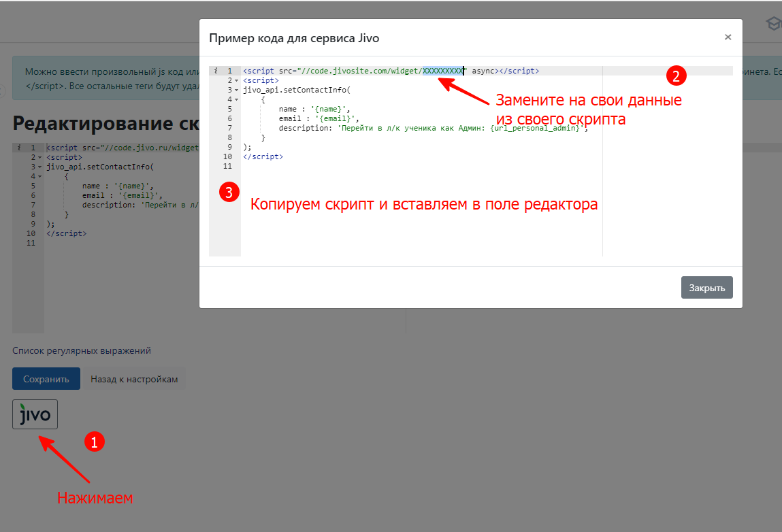Click the Закрыть button in the modal
This screenshot has width=782, height=532.
click(x=706, y=288)
